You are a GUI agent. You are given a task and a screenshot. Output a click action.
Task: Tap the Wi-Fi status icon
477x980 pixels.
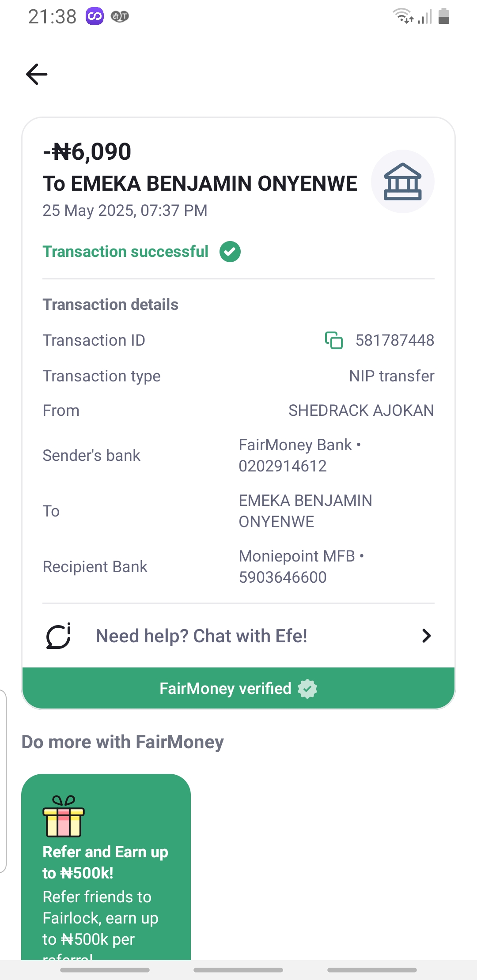(403, 16)
